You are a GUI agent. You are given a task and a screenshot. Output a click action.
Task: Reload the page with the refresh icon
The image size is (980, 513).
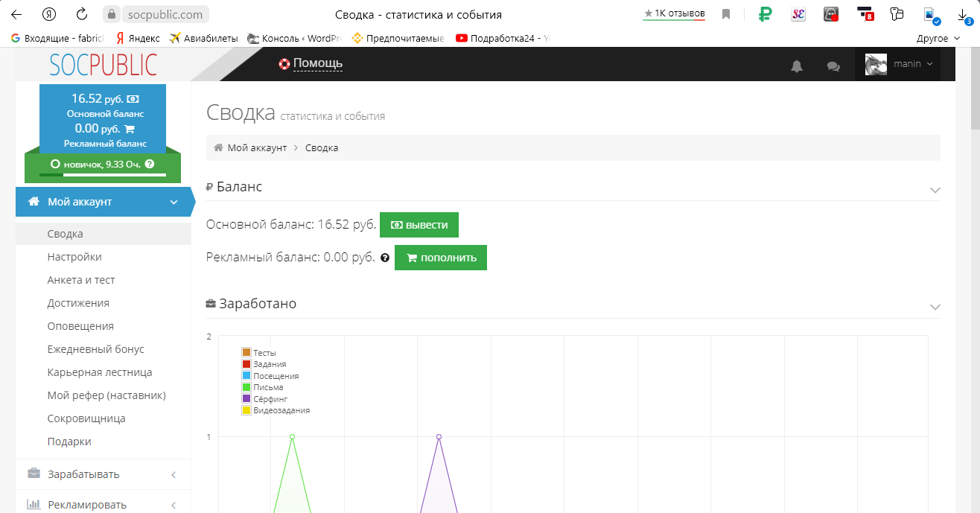pyautogui.click(x=83, y=14)
